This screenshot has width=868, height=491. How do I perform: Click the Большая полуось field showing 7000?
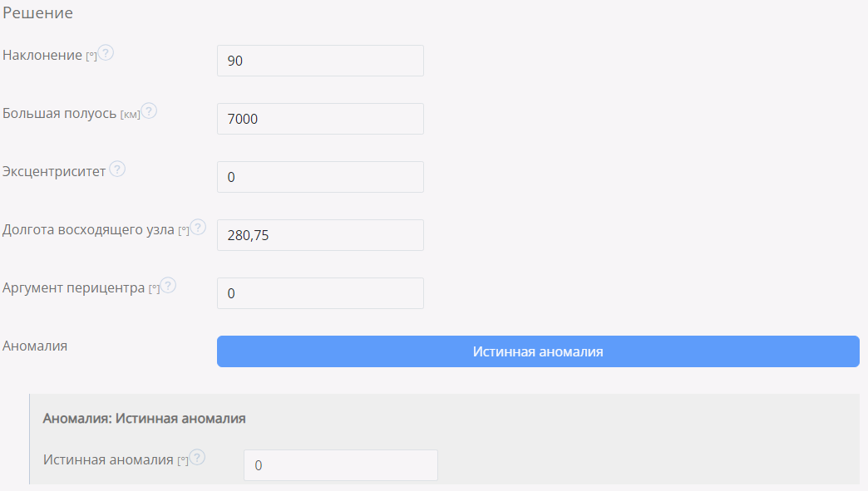click(320, 119)
